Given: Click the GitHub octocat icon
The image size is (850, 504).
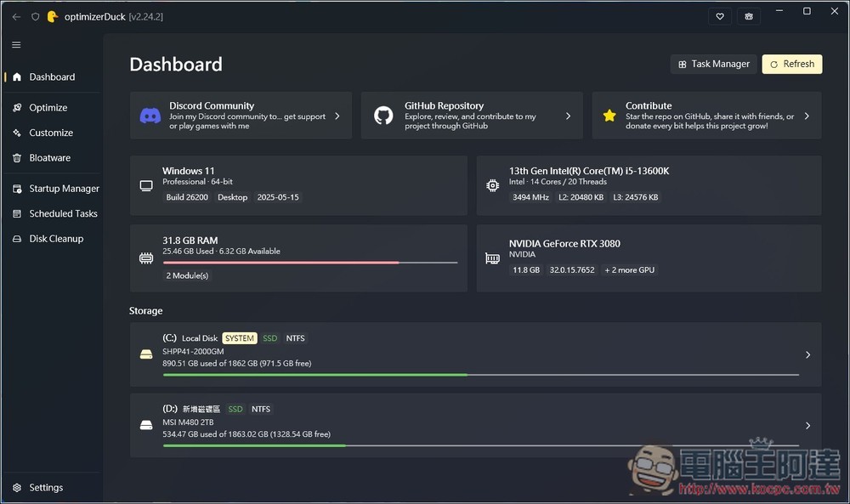Looking at the screenshot, I should point(383,116).
